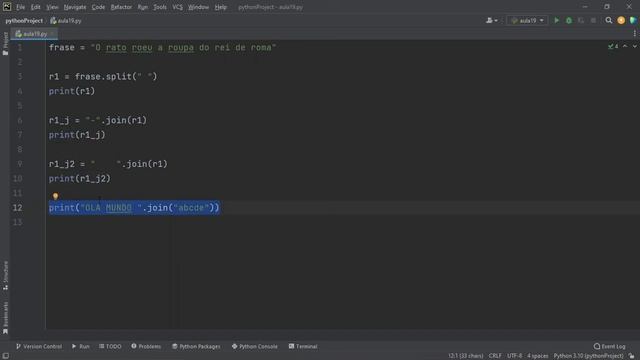Open the Run menu
640x360 pixels.
[x=142, y=7]
